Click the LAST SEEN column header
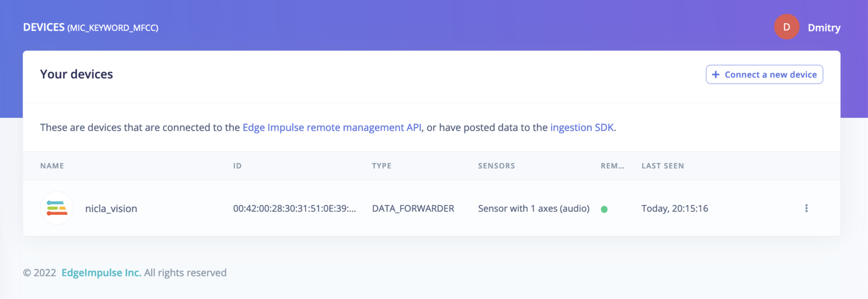The width and height of the screenshot is (868, 299). click(x=663, y=166)
